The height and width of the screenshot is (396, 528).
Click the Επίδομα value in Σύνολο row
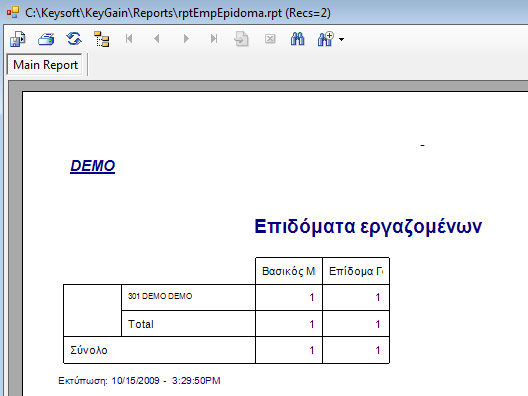(378, 351)
